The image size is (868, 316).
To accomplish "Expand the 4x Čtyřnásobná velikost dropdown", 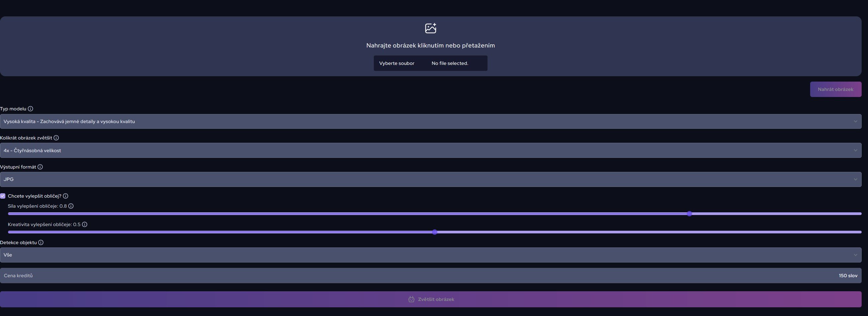I will point(430,150).
